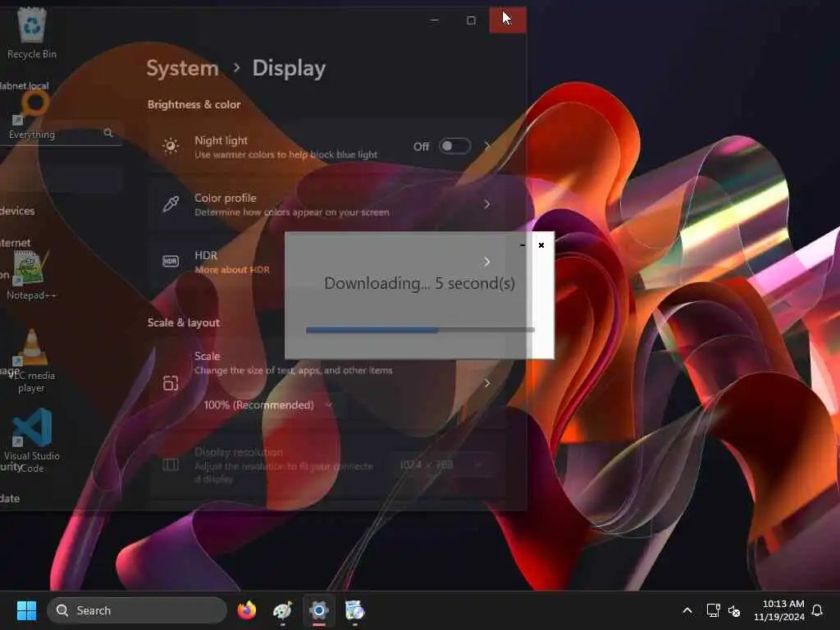Open VLC media player desktop shortcut
This screenshot has height=630, width=840.
click(x=31, y=361)
